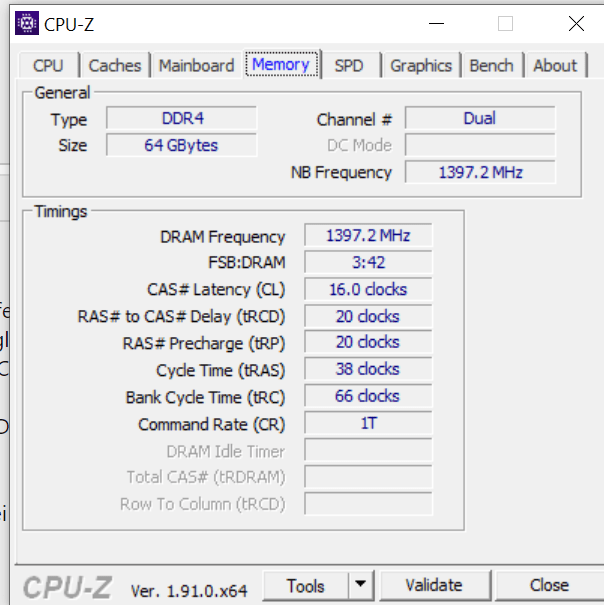Click the Validate button
The height and width of the screenshot is (605, 604).
click(434, 586)
